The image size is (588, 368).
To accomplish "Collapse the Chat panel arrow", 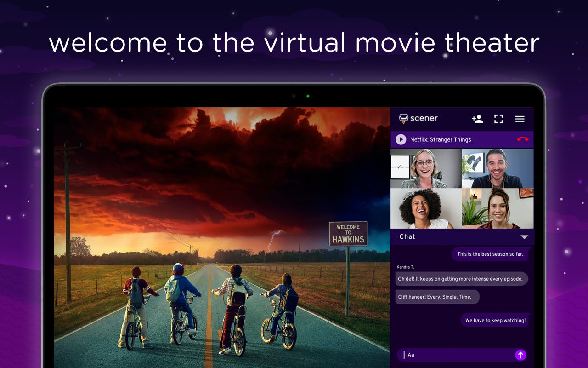I will (524, 237).
